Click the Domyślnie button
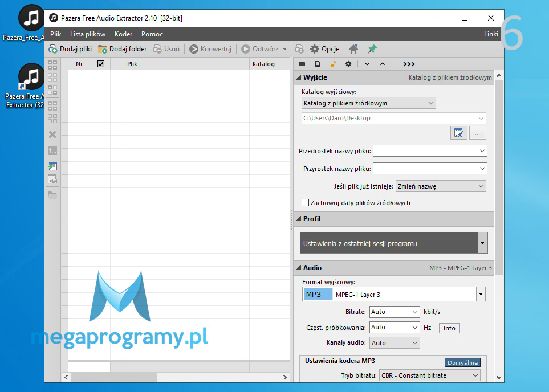Viewport: 549px width, 392px height. pos(462,362)
